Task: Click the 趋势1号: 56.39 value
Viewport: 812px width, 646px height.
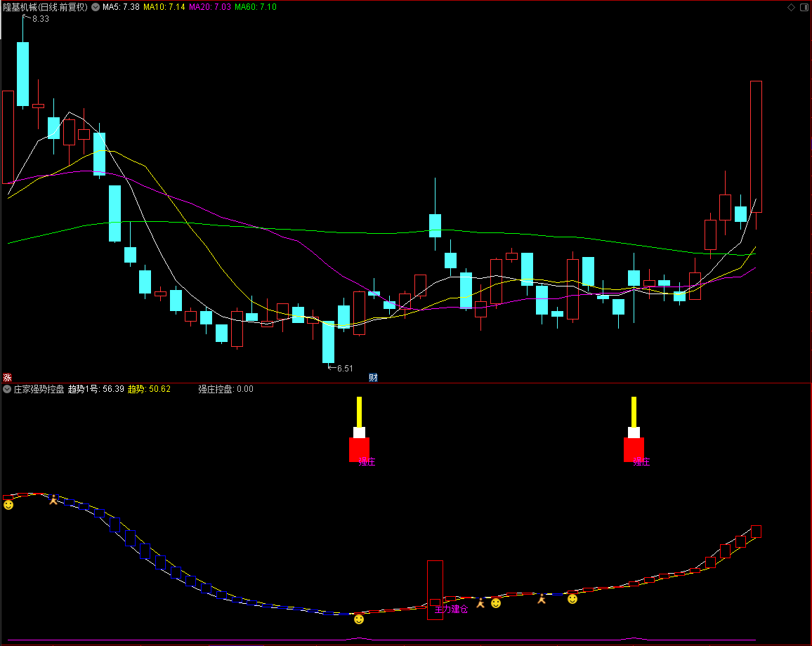Action: point(96,389)
